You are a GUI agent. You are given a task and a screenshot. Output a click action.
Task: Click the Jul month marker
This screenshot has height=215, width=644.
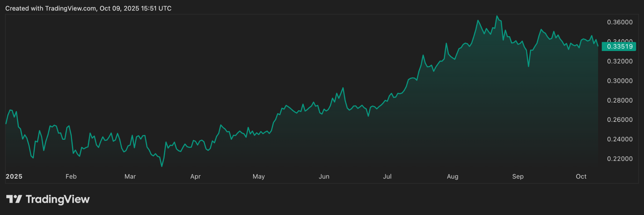387,177
